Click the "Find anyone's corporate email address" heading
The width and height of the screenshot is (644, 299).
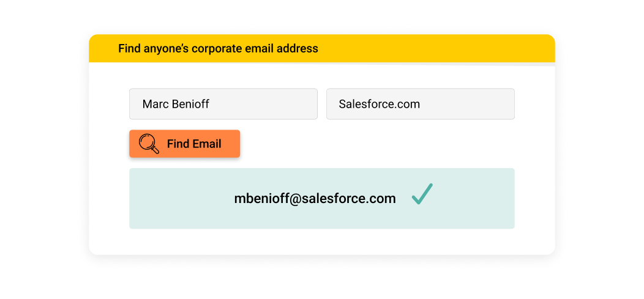tap(218, 48)
